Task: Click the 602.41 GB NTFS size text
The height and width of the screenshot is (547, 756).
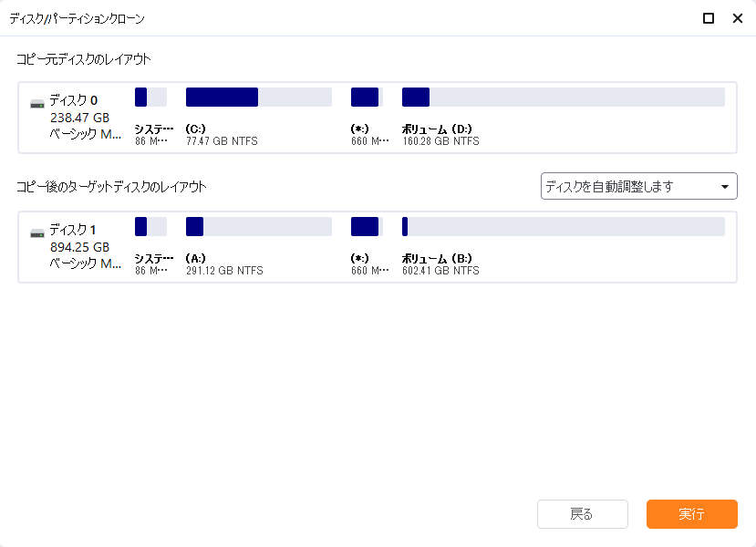Action: (x=440, y=271)
